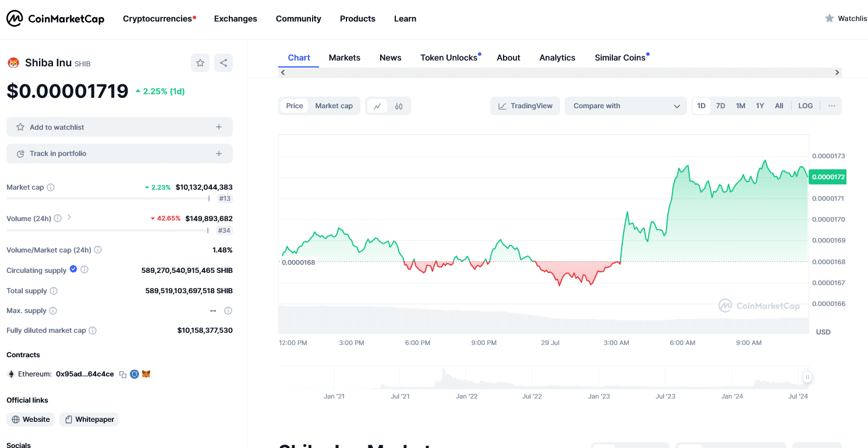
Task: Click the Ethereum logo icon
Action: (10, 374)
